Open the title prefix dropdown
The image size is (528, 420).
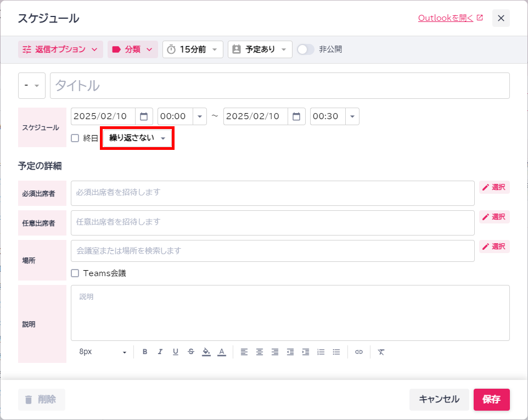click(32, 86)
